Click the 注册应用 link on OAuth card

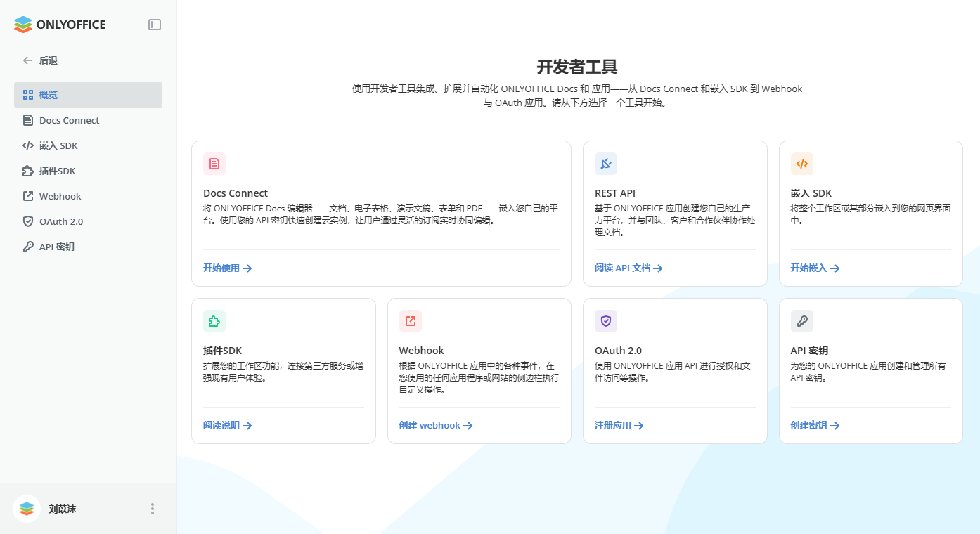click(x=619, y=425)
